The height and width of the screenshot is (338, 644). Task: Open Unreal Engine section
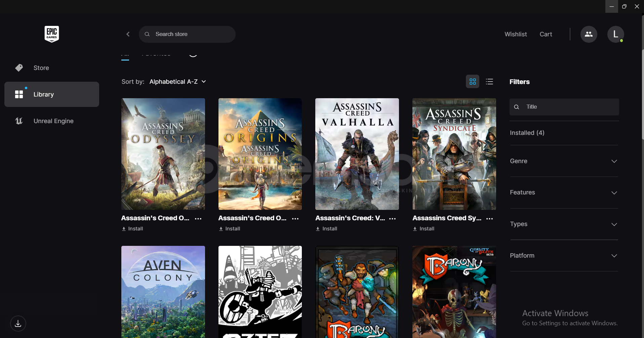tap(52, 121)
